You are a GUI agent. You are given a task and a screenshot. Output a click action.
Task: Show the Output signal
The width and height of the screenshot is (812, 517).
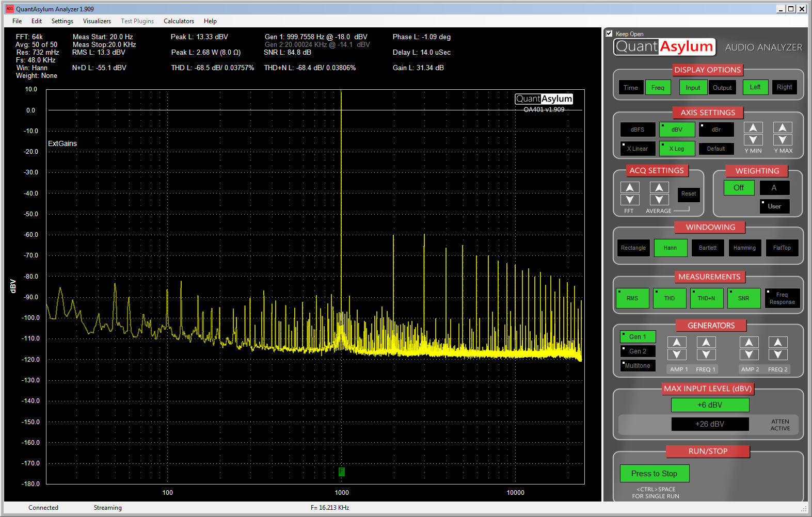pos(722,88)
